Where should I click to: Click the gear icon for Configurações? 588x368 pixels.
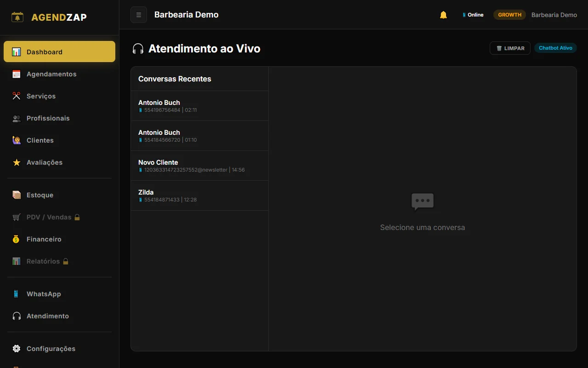[x=17, y=349]
